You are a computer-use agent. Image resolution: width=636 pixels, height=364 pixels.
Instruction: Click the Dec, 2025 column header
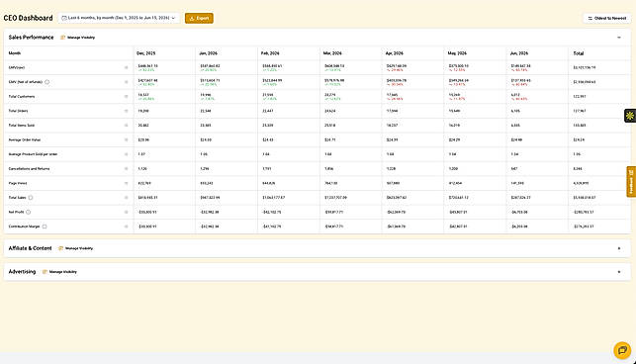pos(146,53)
